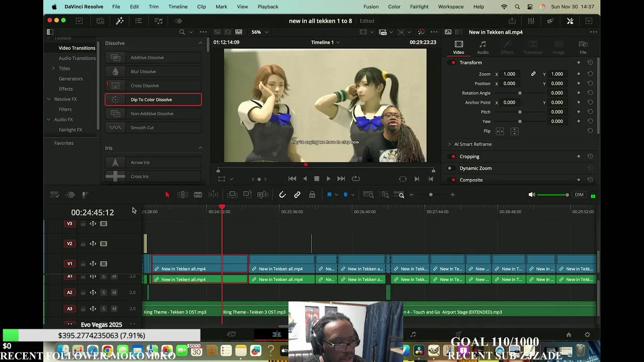Zoom in timeline with plus button
This screenshot has height=362, width=644.
452,195
